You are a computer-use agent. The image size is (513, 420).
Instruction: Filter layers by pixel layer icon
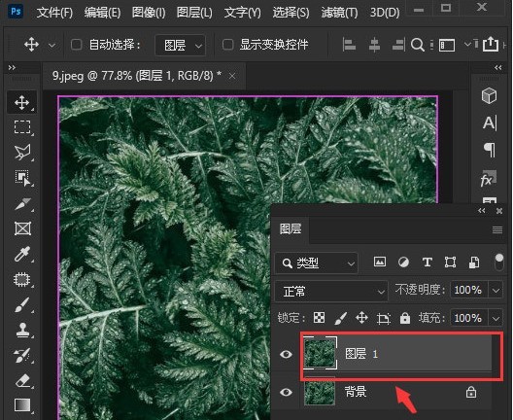(x=380, y=262)
